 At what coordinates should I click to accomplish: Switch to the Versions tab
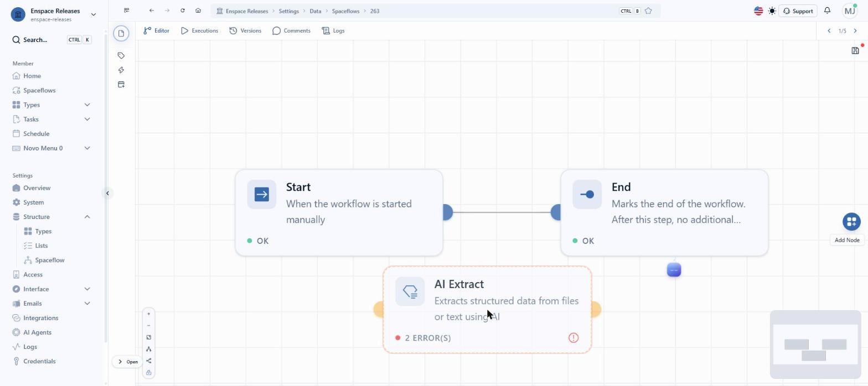tap(245, 30)
